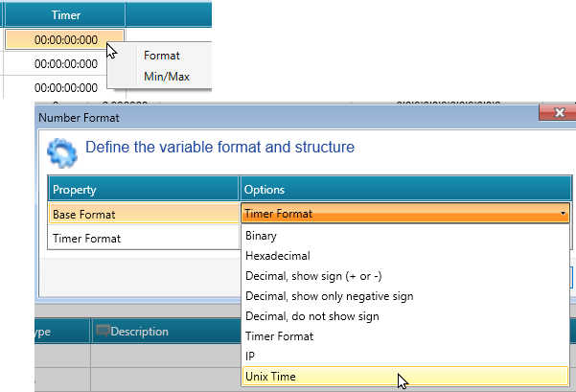Click the Timer column header
The image size is (576, 392).
click(65, 15)
